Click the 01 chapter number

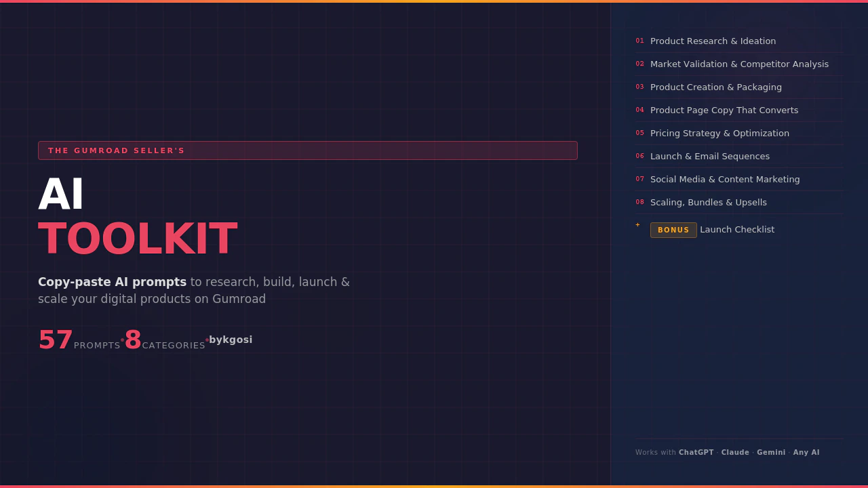(x=640, y=41)
